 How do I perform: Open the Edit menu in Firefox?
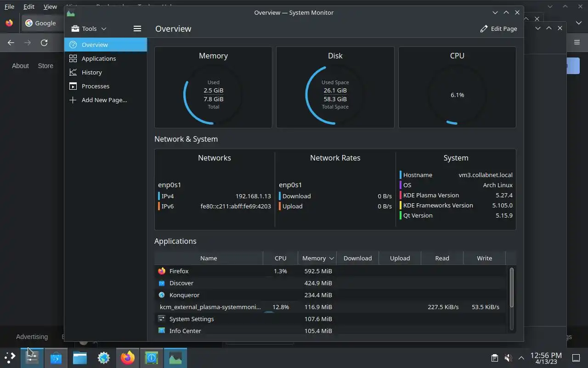pyautogui.click(x=29, y=7)
